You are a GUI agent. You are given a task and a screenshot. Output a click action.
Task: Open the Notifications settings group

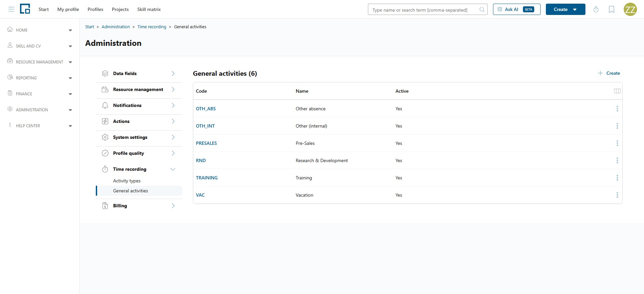(139, 105)
